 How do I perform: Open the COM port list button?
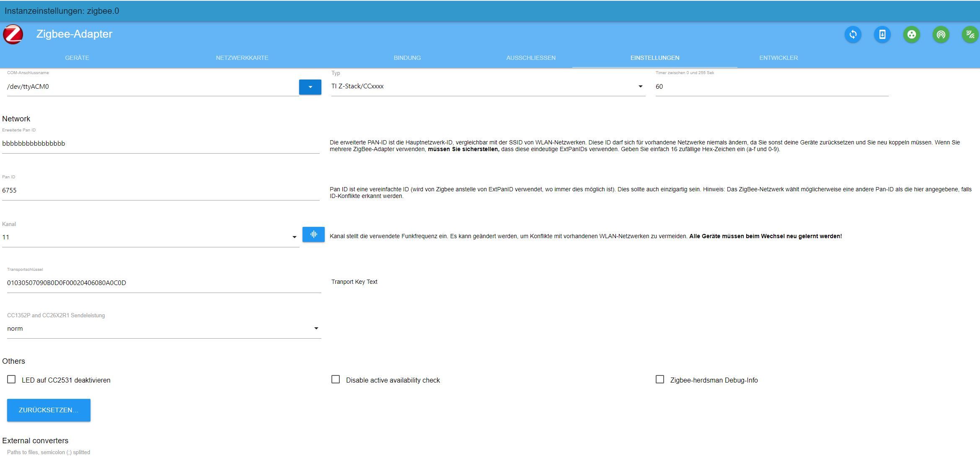310,87
